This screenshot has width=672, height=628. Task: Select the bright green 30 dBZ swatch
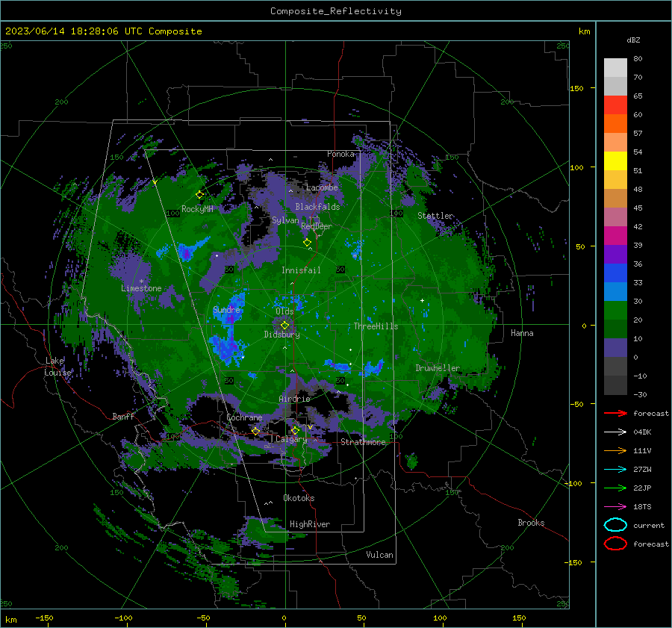[x=615, y=310]
